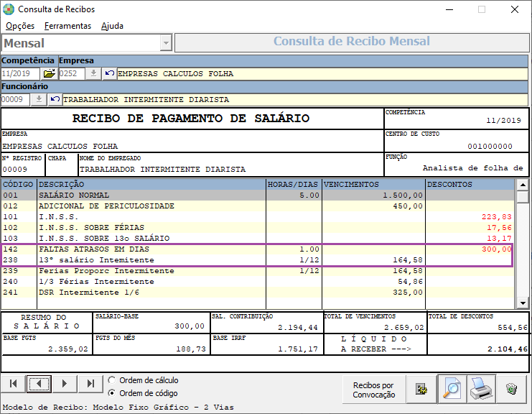
Task: Select the I.N.S.S. SOBRE FÉRIAS row
Action: tap(258, 228)
